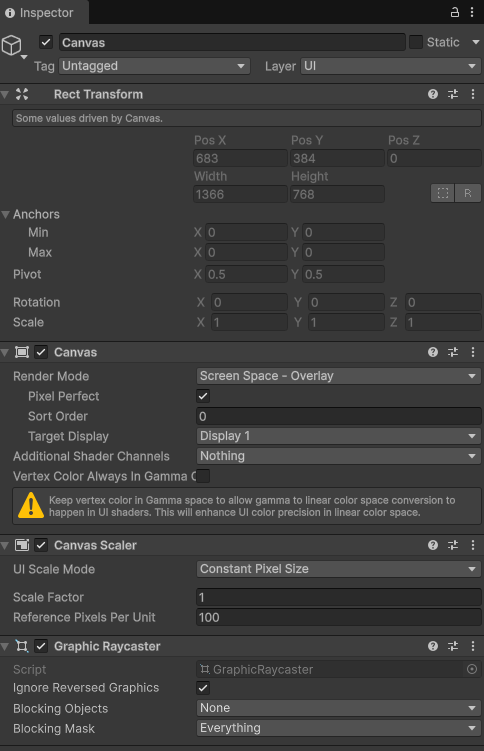Open Graphic Raycaster help reference
The height and width of the screenshot is (751, 484).
coord(433,647)
